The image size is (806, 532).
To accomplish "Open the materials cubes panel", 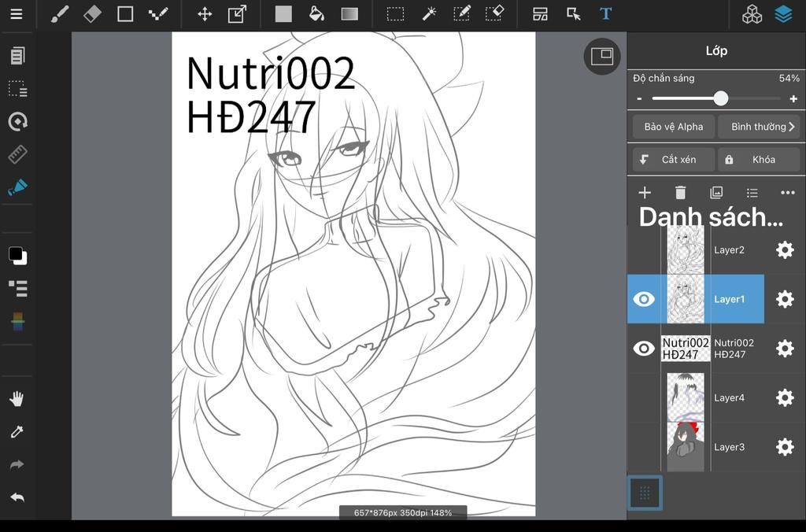I will click(752, 14).
